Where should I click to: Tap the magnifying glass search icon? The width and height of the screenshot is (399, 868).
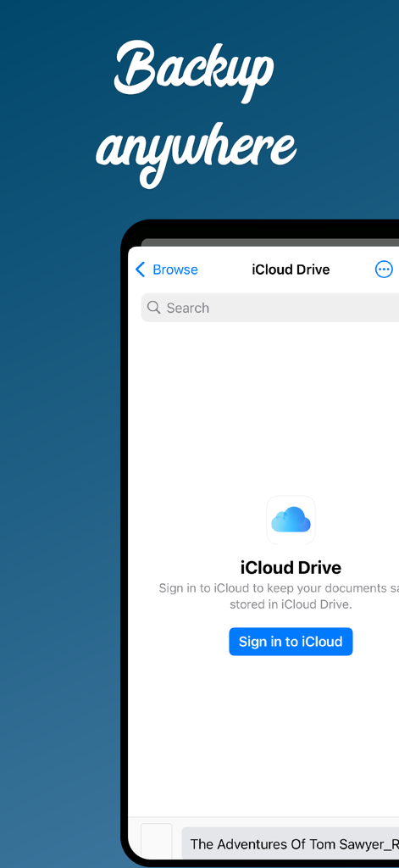click(x=154, y=308)
